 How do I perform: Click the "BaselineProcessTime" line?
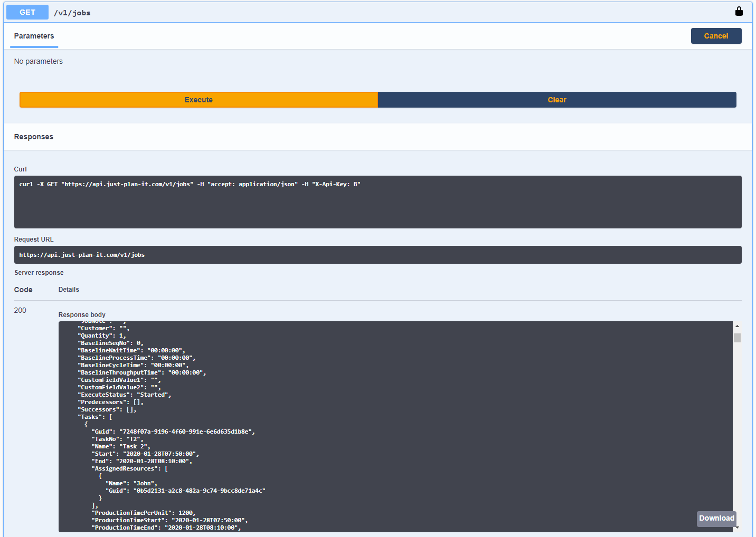(137, 358)
